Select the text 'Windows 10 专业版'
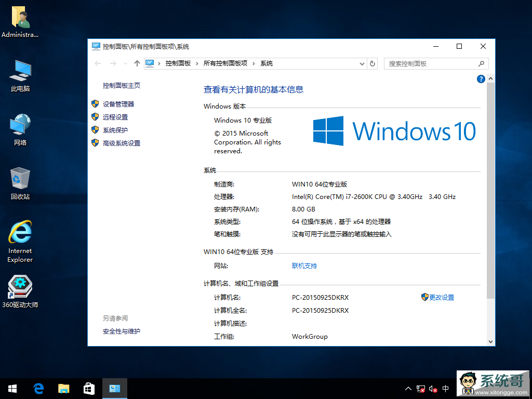Screen dimensions: 532x399 point(243,121)
